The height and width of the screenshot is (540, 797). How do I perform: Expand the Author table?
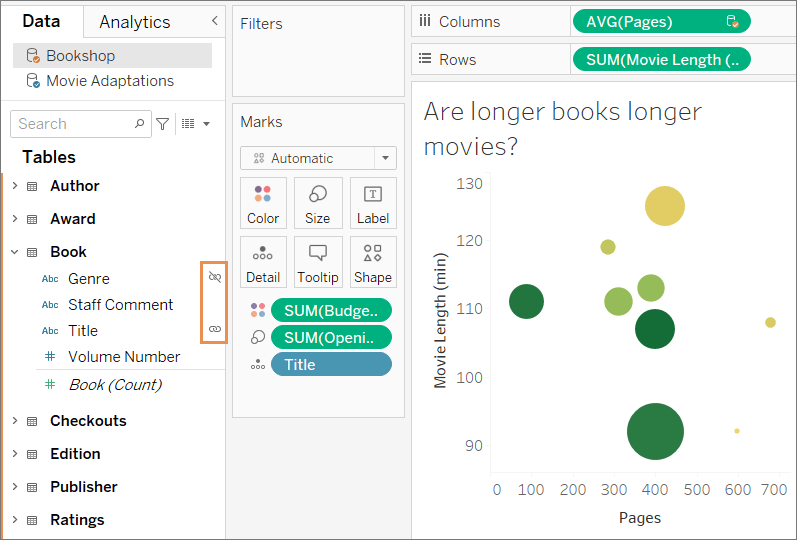14,186
